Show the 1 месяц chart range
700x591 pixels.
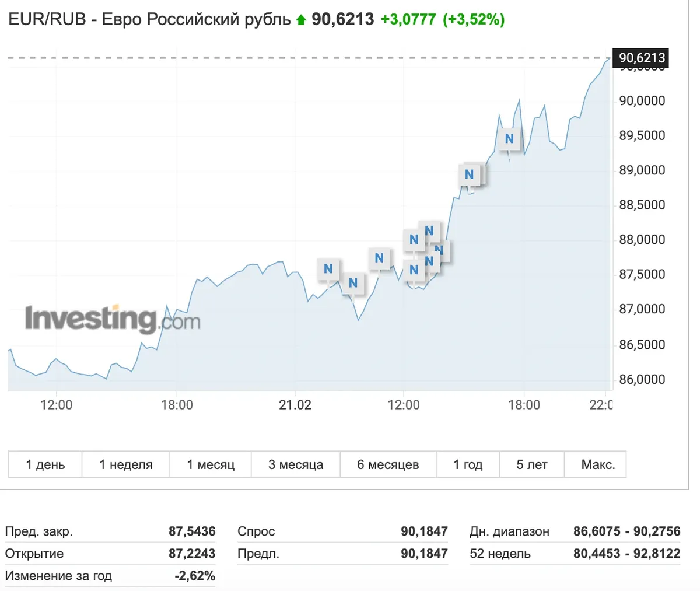211,464
